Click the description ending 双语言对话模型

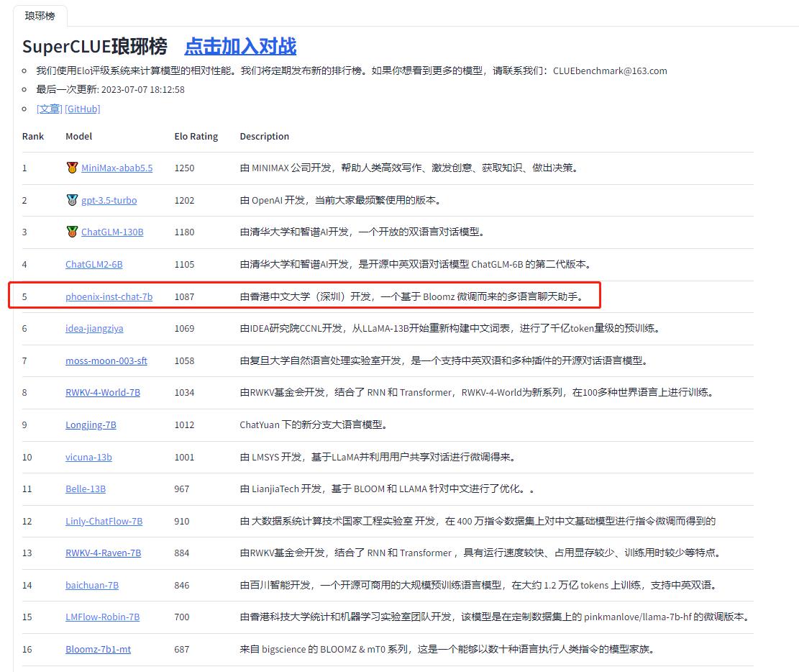[x=362, y=232]
